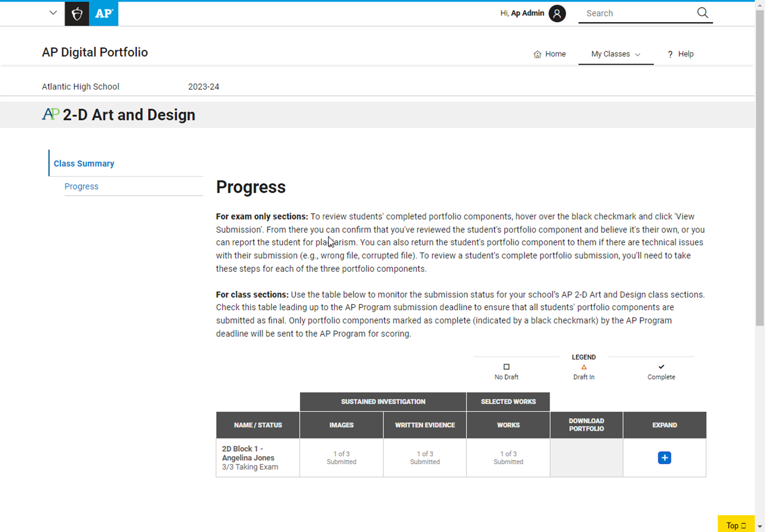
Task: Select the Complete checkmark in the legend
Action: pyautogui.click(x=661, y=366)
